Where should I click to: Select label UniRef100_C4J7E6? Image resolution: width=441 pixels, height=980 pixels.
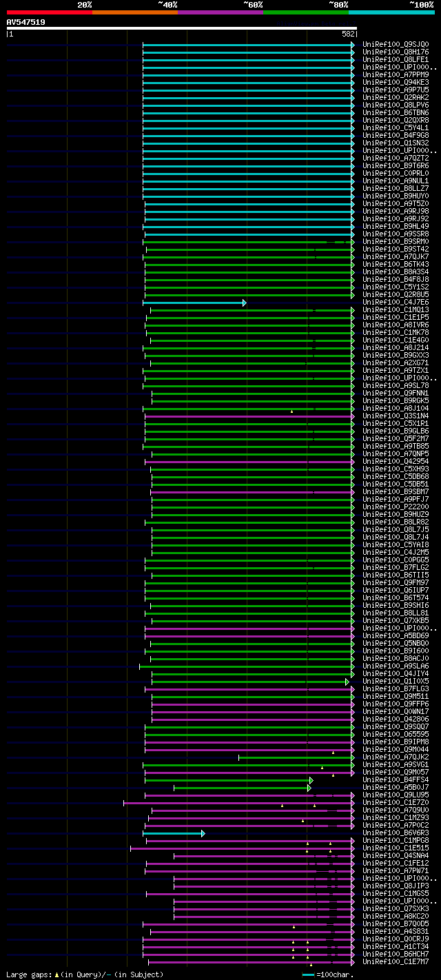pyautogui.click(x=396, y=302)
